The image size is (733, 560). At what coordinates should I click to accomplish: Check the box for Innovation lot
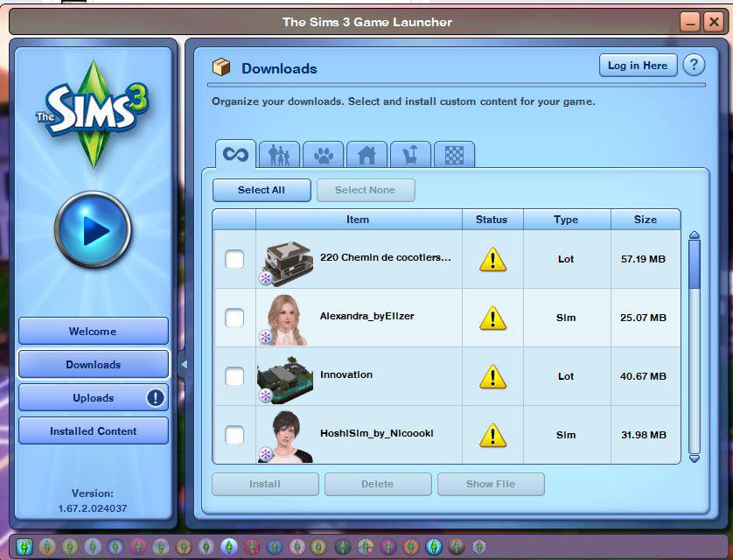(x=234, y=376)
